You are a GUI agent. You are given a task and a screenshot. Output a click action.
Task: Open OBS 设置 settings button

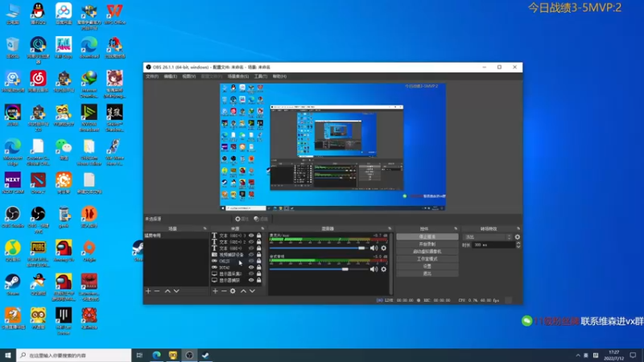427,266
